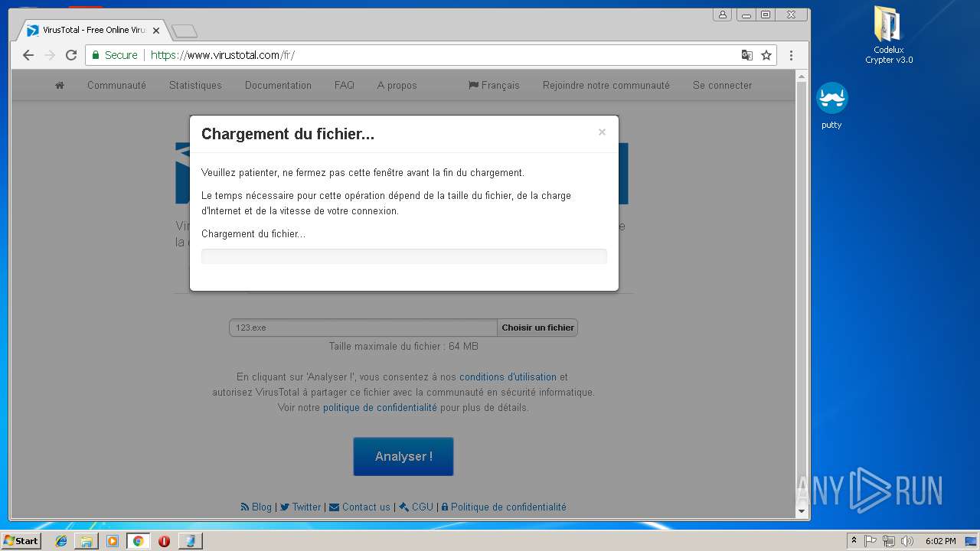The width and height of the screenshot is (980, 551).
Task: Reload the VirusTotal page
Action: click(x=71, y=55)
